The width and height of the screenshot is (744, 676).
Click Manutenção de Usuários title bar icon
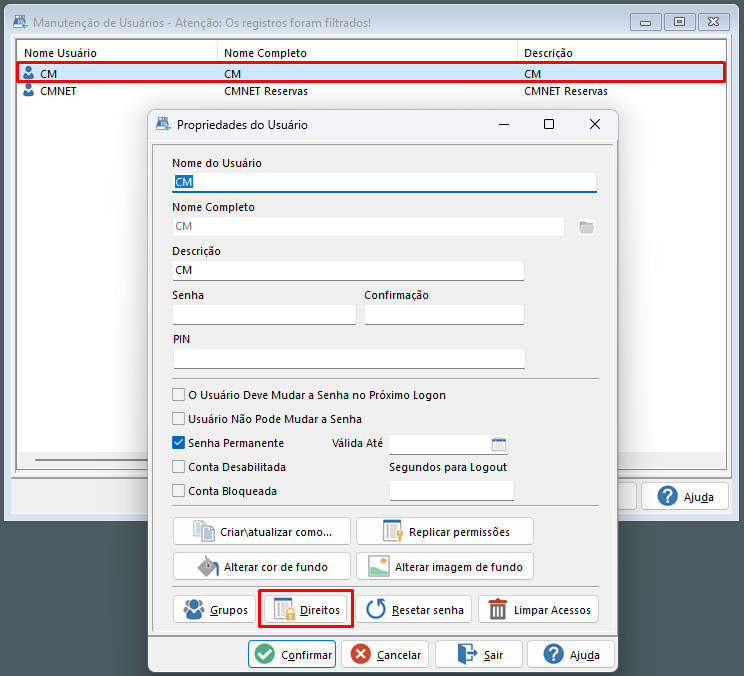[x=20, y=22]
